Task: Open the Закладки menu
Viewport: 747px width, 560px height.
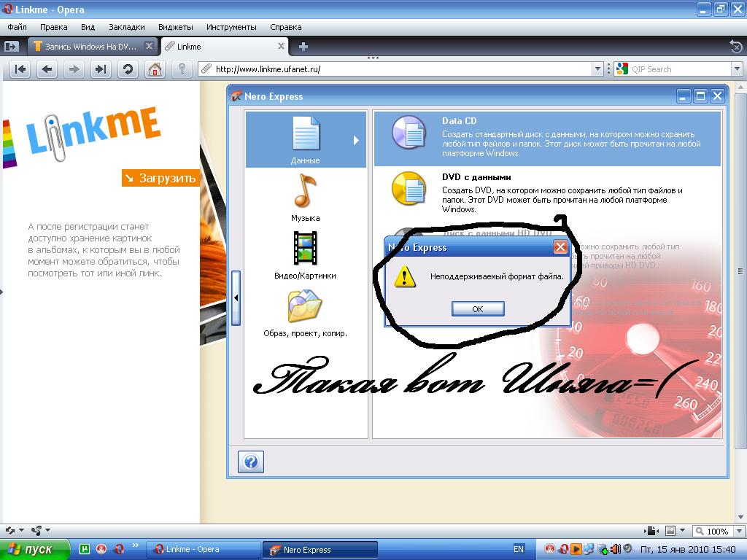Action: coord(127,27)
